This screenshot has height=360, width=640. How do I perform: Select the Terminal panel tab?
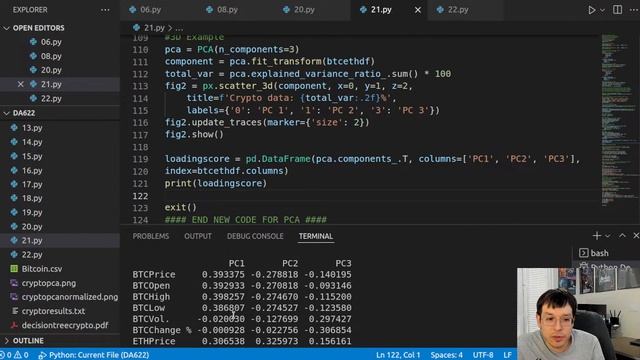click(316, 236)
